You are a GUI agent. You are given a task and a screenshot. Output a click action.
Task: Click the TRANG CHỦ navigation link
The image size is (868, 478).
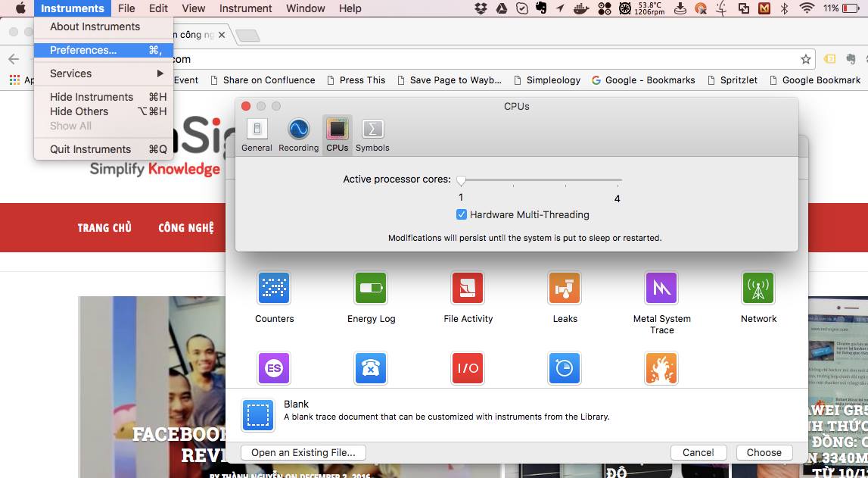(104, 228)
